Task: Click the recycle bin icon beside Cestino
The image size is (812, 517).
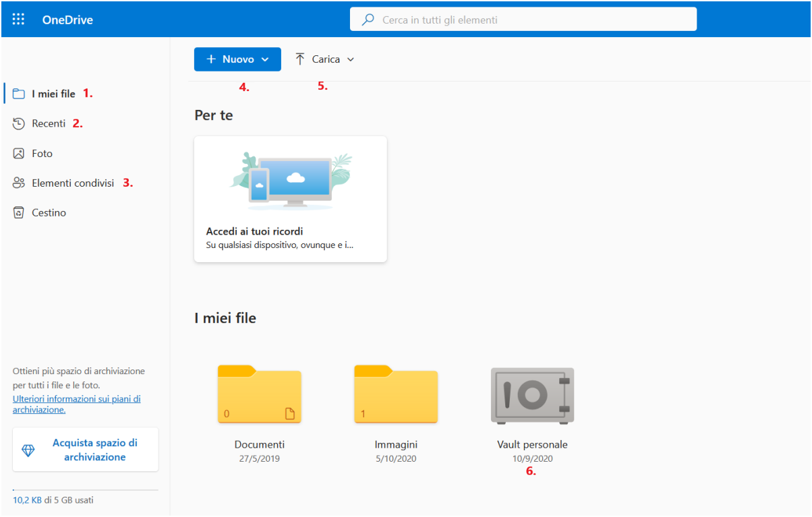Action: (x=19, y=212)
